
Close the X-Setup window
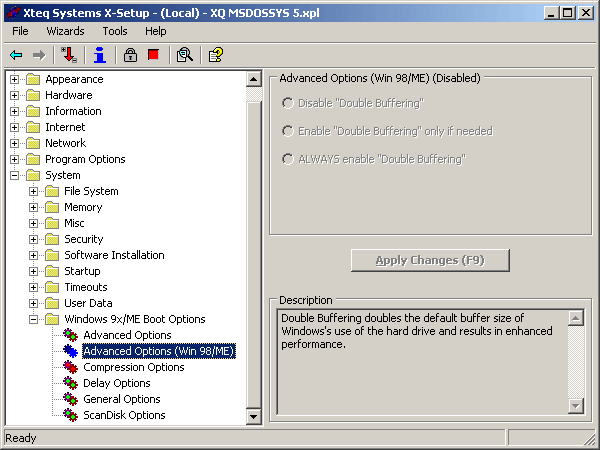(x=585, y=13)
